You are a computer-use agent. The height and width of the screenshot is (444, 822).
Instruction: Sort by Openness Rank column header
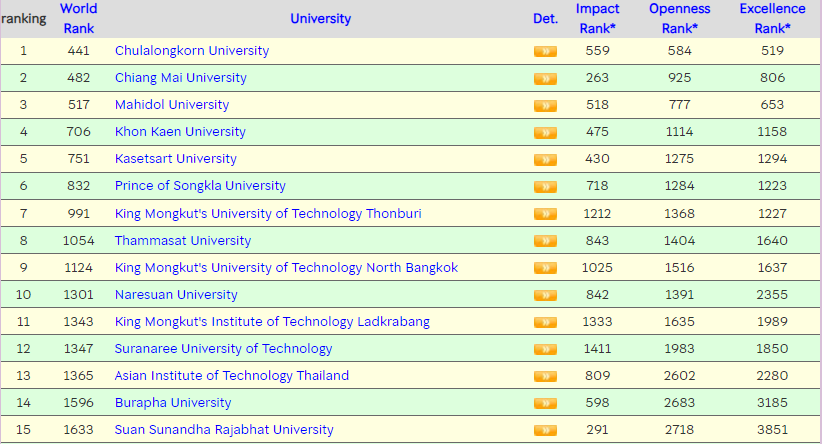pos(679,18)
